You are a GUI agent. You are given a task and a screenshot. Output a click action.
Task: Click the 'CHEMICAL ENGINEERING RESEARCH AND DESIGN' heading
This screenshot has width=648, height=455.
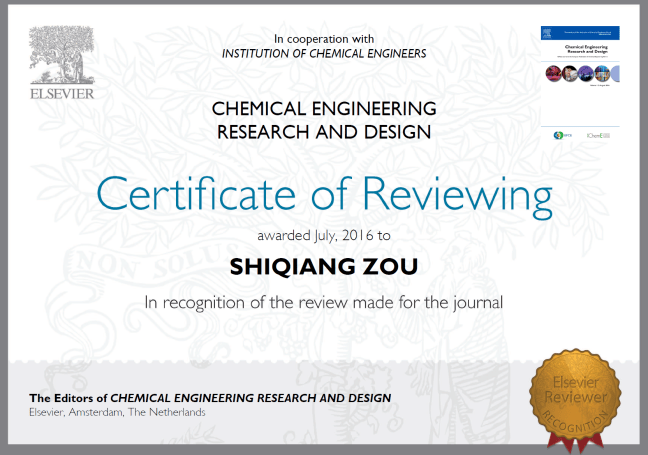(324, 119)
